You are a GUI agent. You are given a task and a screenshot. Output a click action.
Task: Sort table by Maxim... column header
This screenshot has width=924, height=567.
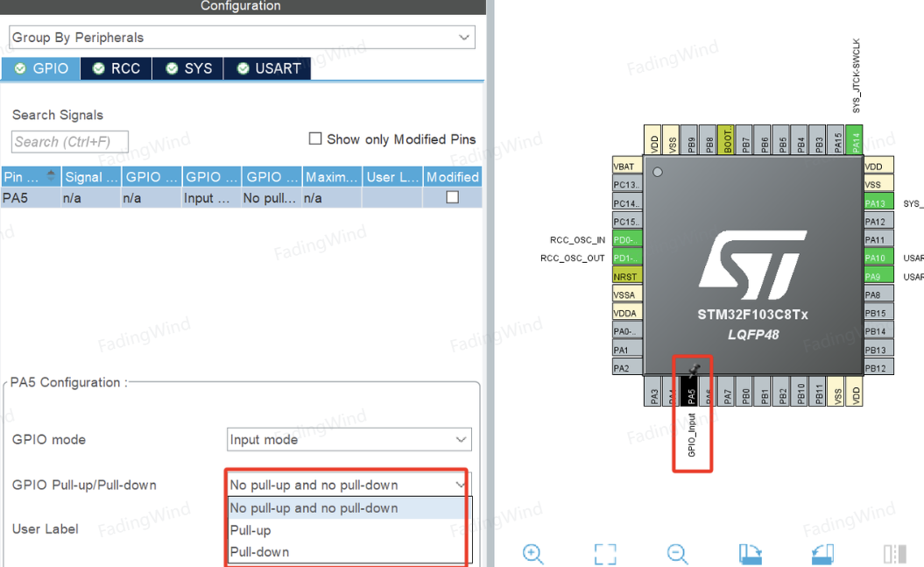(332, 177)
